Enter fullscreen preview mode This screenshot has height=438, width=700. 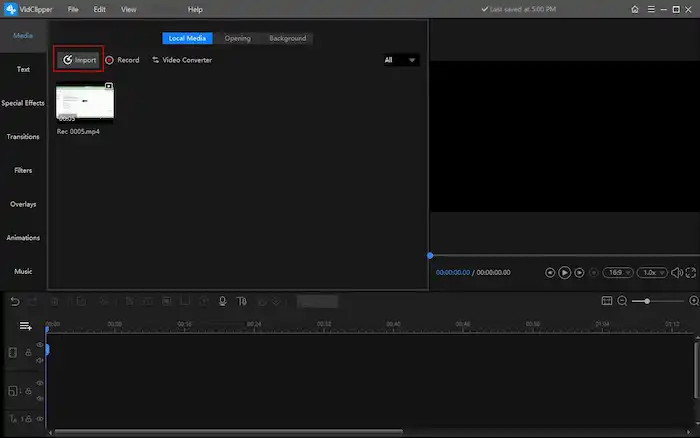(691, 272)
